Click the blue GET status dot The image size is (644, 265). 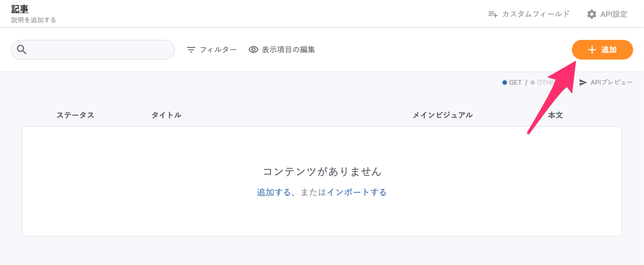click(x=505, y=83)
